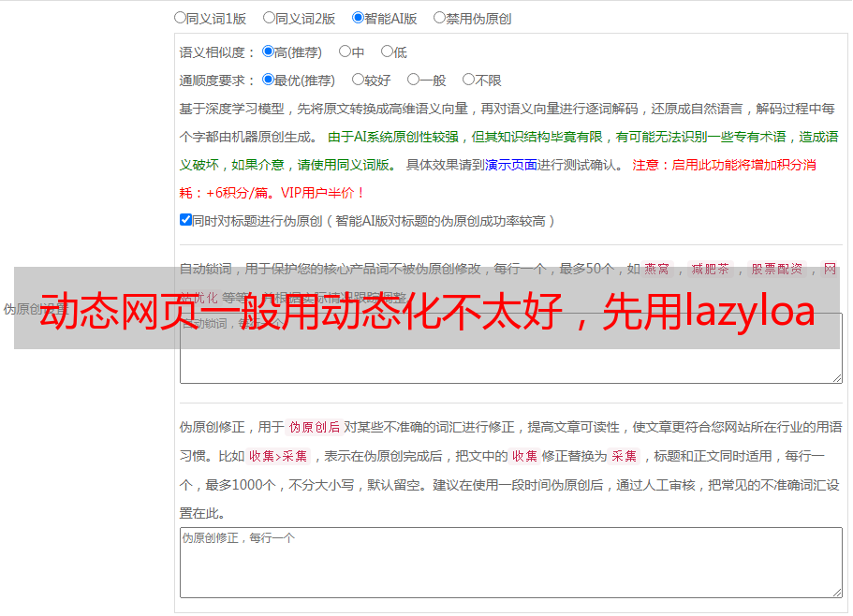Set 语义相似度 to 中
The height and width of the screenshot is (616, 853).
345,51
